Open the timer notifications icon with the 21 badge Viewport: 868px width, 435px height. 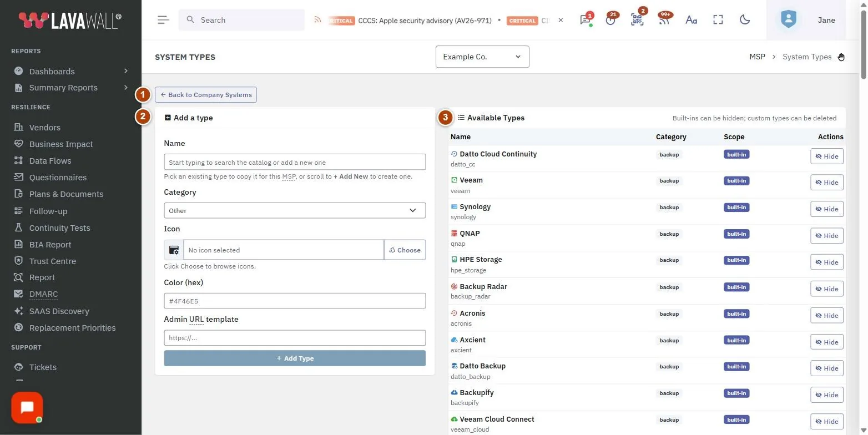[611, 20]
